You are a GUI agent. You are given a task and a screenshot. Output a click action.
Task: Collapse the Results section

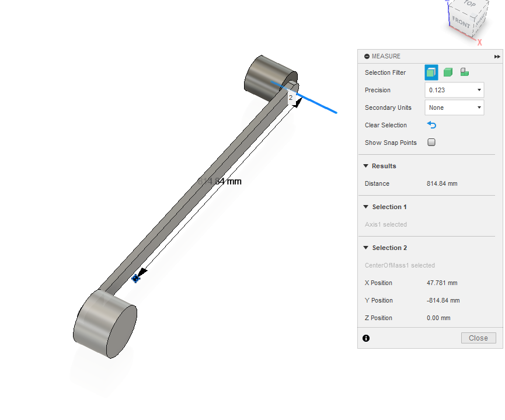(x=365, y=166)
